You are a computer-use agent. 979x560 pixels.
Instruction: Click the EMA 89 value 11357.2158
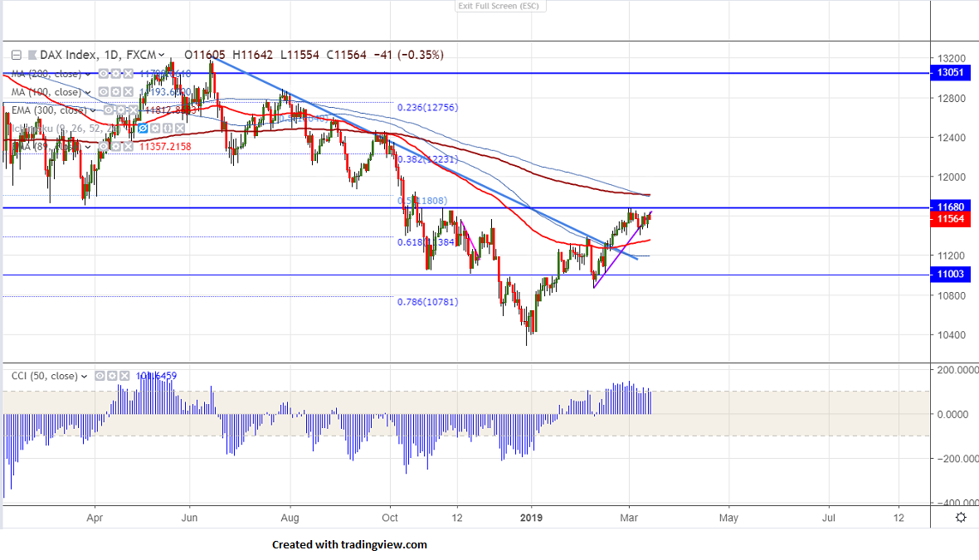coord(165,147)
